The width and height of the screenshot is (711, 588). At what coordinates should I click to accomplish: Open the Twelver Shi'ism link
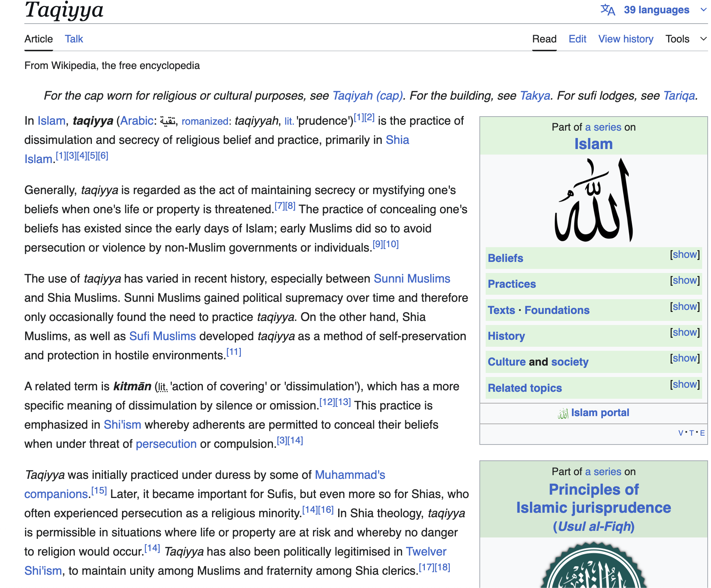[426, 551]
